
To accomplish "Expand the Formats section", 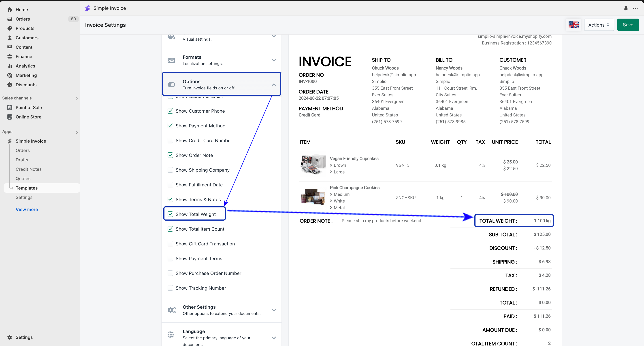I will pos(274,60).
